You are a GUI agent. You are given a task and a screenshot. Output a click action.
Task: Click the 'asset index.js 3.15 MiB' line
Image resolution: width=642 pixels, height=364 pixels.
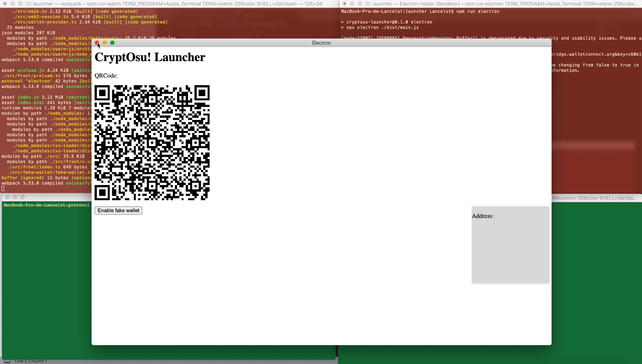click(46, 97)
